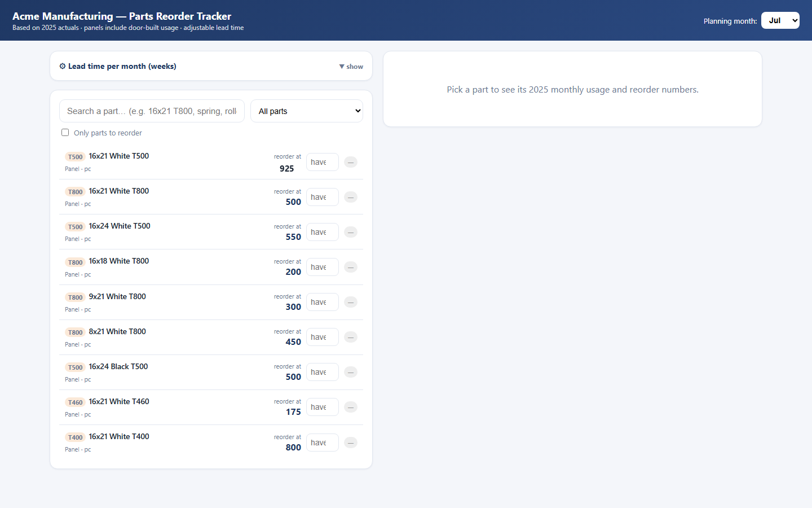The image size is (812, 508).
Task: Click the reorder value 550
Action: [x=293, y=237]
